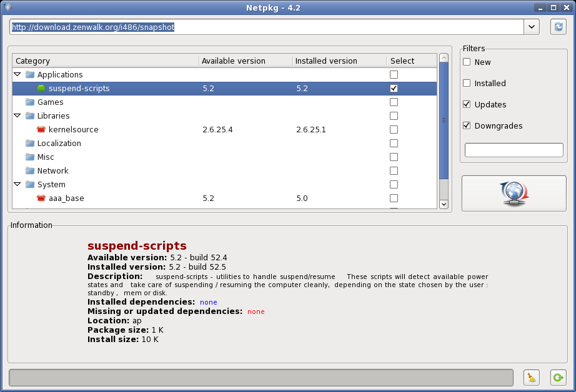The height and width of the screenshot is (392, 576).
Task: Sort by Category column header
Action: coord(106,61)
